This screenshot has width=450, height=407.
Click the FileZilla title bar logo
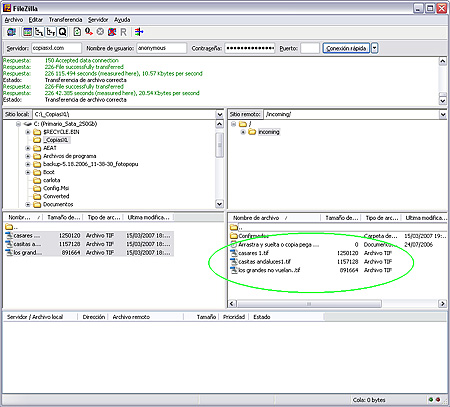pos(7,8)
